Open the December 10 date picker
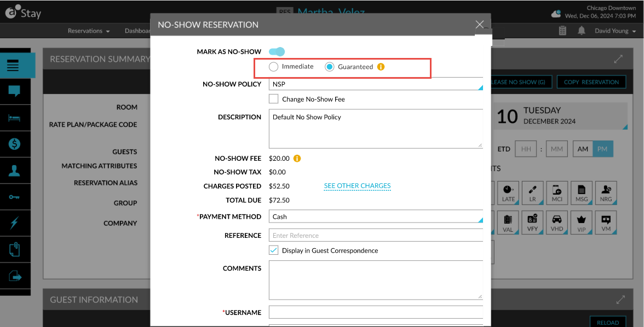This screenshot has height=327, width=644. coord(560,116)
